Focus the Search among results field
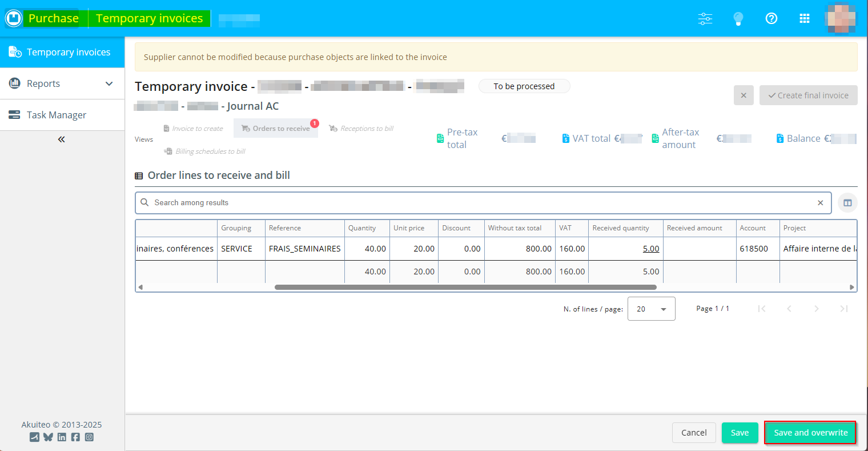The width and height of the screenshot is (868, 451). [480, 203]
